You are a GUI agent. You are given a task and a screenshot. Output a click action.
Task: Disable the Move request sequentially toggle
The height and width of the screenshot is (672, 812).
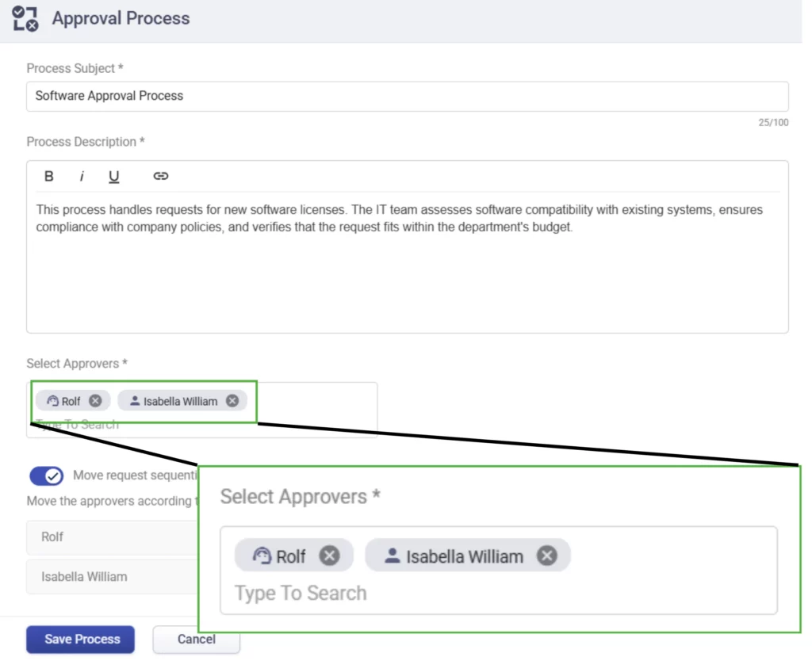pos(47,475)
